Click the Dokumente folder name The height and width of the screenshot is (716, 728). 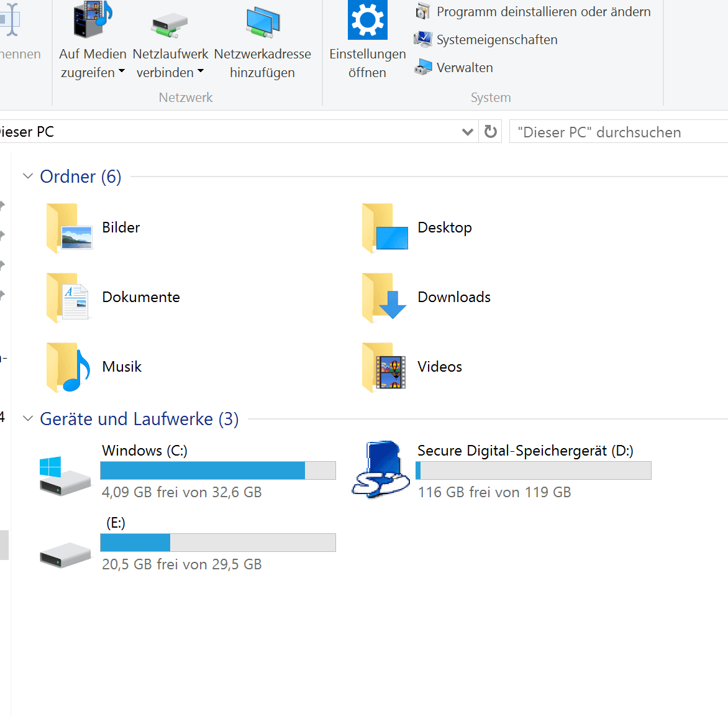(x=141, y=297)
